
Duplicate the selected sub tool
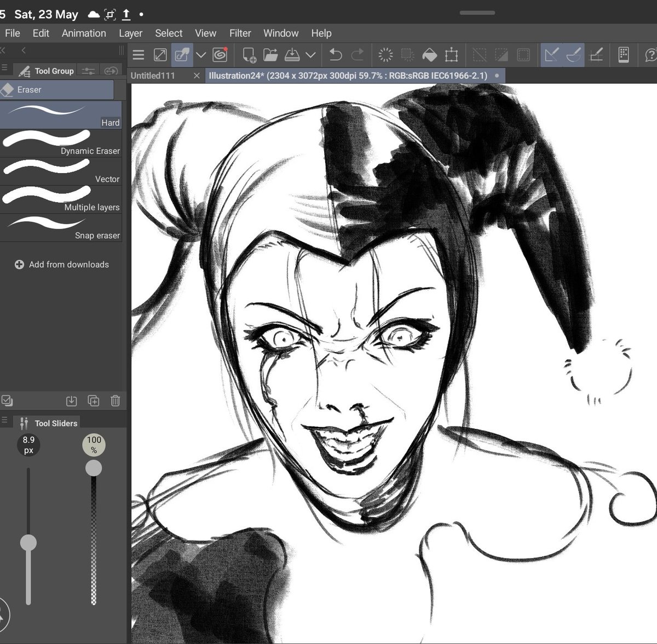point(94,401)
